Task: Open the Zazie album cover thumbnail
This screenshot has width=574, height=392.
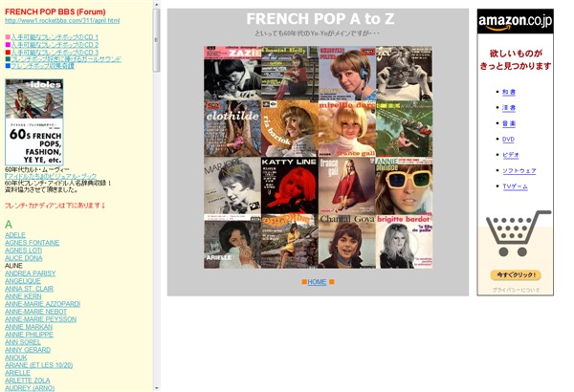Action: pos(232,74)
